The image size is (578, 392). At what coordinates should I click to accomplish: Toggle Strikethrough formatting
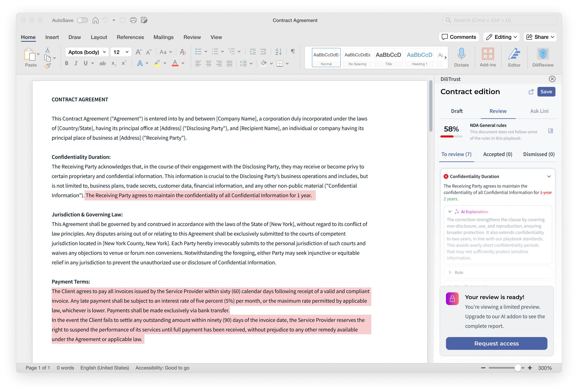(x=102, y=63)
